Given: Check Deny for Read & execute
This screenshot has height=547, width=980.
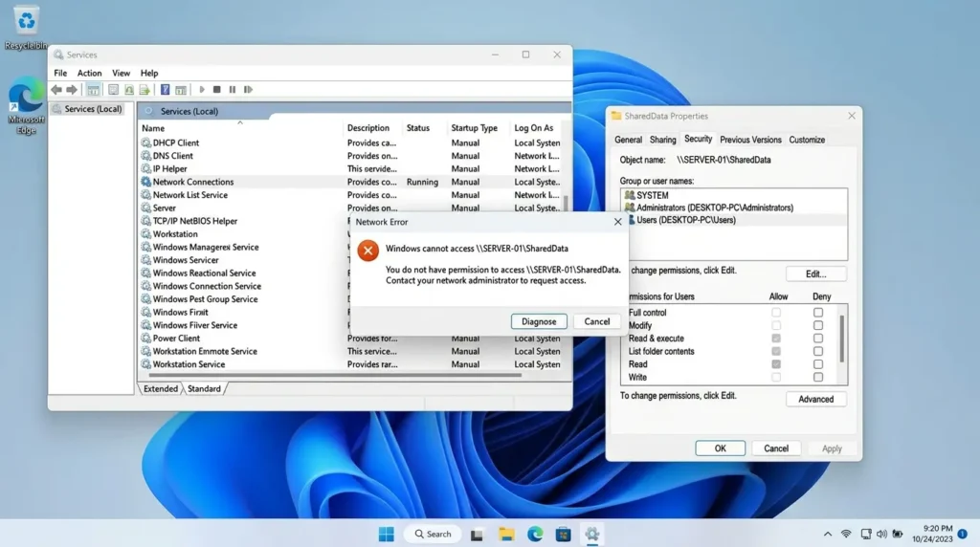Looking at the screenshot, I should coord(818,339).
